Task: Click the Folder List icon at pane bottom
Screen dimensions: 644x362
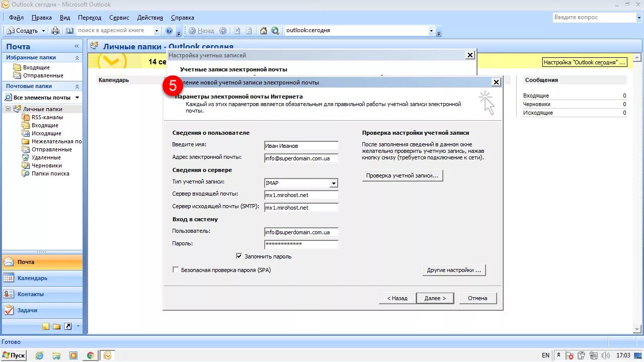Action: (56, 326)
